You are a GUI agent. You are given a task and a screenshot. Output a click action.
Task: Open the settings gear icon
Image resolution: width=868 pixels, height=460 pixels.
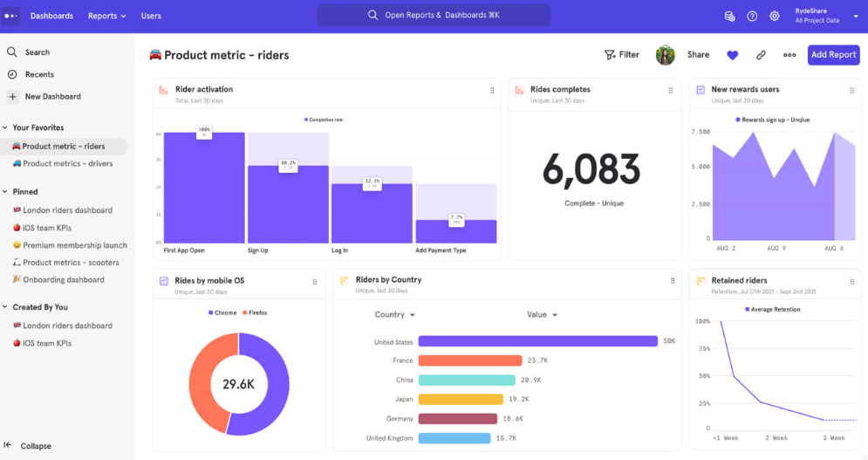tap(774, 16)
